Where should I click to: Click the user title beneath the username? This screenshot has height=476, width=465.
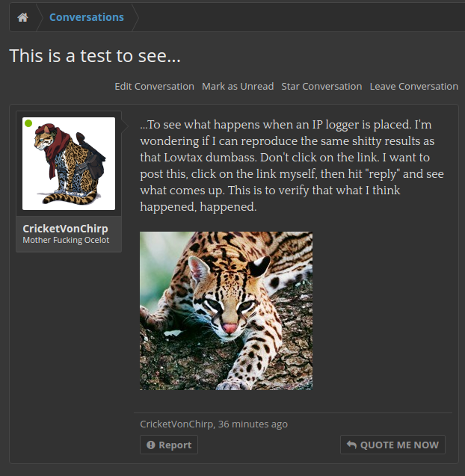pyautogui.click(x=66, y=240)
